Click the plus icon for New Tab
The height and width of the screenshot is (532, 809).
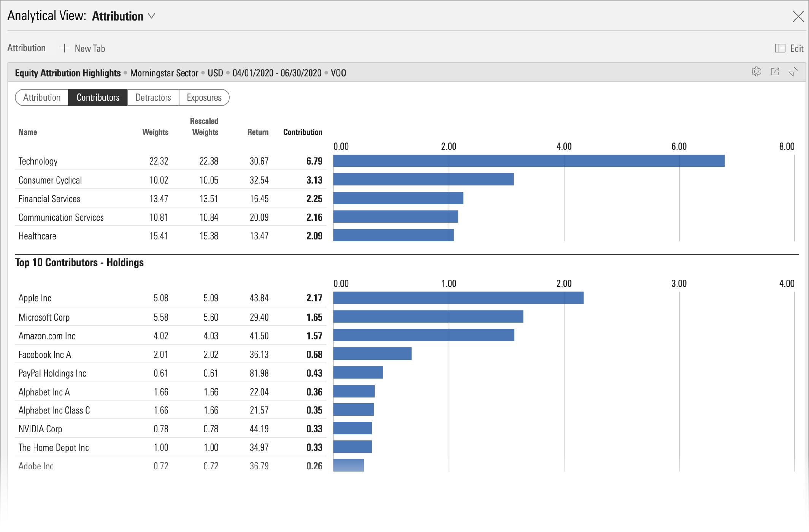65,48
